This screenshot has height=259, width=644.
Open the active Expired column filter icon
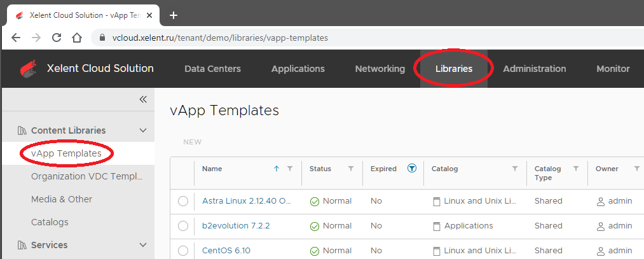coord(412,168)
